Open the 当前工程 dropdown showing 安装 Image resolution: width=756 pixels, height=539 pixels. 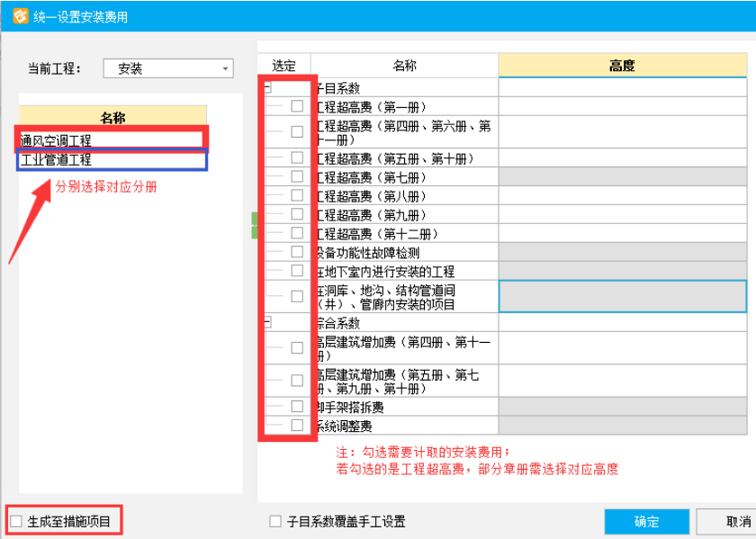point(168,68)
